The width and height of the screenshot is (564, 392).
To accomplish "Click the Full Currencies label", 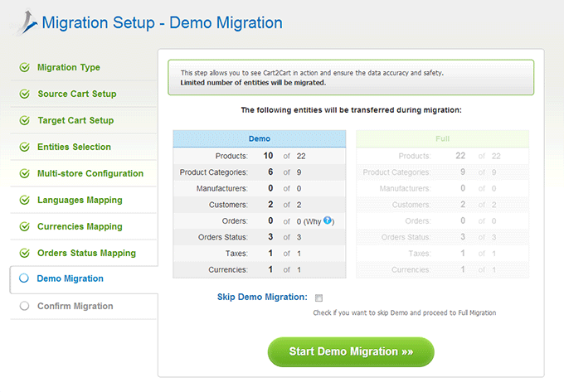I will pos(411,270).
